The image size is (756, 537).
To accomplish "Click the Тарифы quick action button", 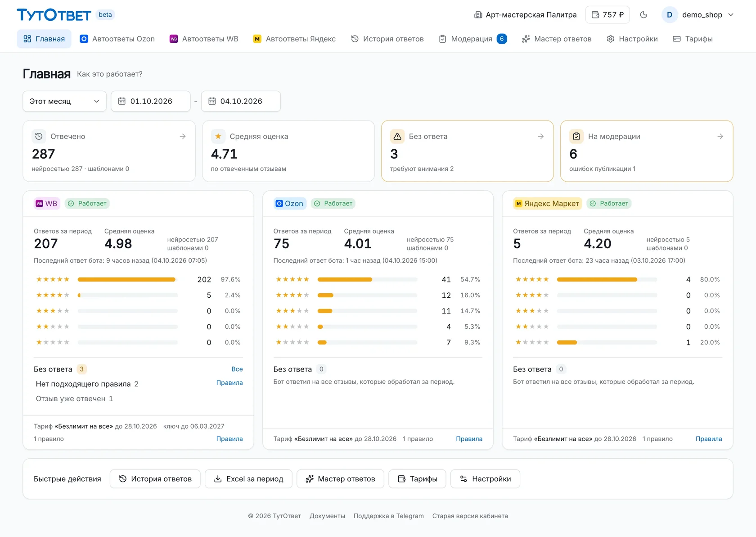I will 417,479.
